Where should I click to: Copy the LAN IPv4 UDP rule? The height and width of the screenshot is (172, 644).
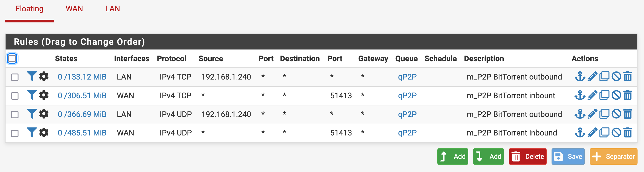pos(604,114)
